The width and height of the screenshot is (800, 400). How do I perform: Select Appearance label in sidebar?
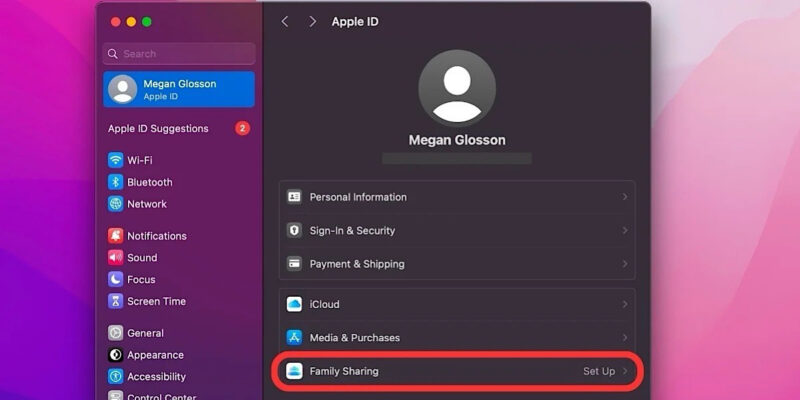[x=156, y=355]
